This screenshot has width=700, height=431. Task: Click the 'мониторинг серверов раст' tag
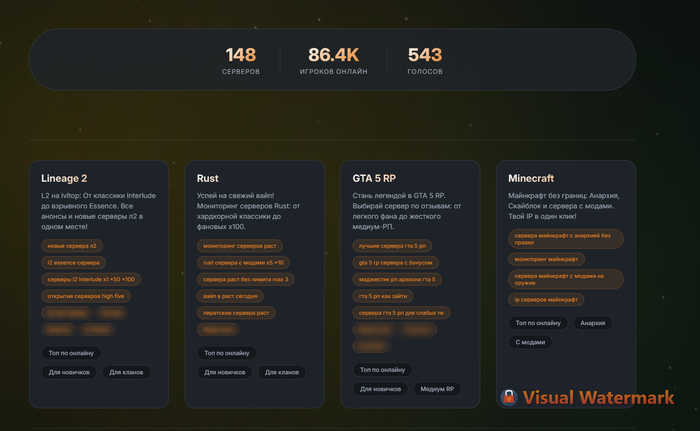(x=240, y=246)
